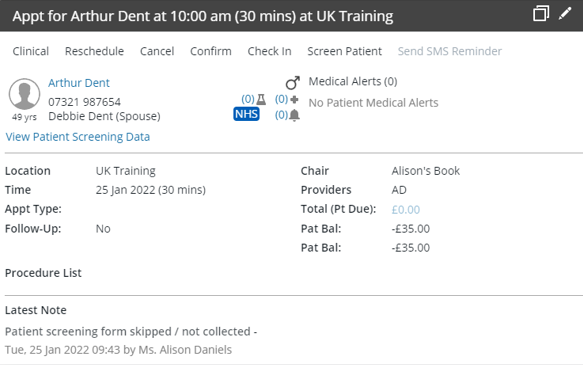Click the lab count (0) link
Screen dimensions: 583x365
click(248, 99)
